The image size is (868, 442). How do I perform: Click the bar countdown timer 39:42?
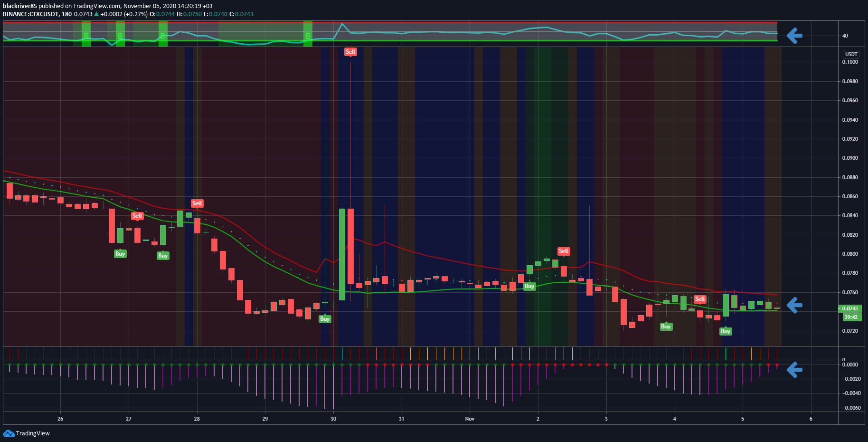851,317
